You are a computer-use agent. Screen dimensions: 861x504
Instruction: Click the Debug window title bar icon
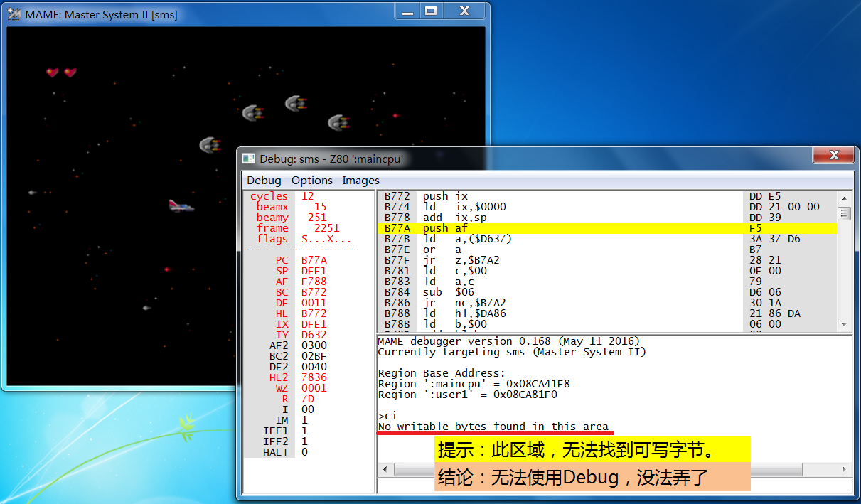[248, 159]
